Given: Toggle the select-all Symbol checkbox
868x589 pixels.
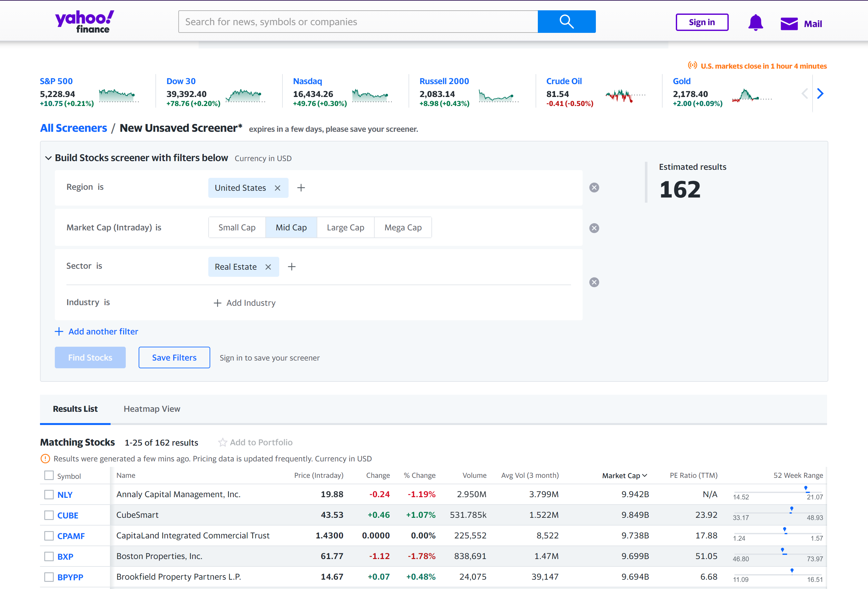Looking at the screenshot, I should [x=49, y=475].
